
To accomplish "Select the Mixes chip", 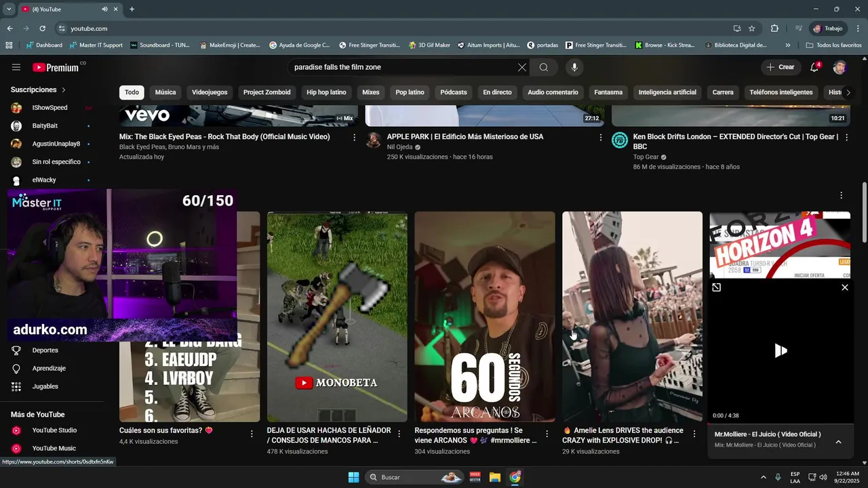I will coord(371,92).
